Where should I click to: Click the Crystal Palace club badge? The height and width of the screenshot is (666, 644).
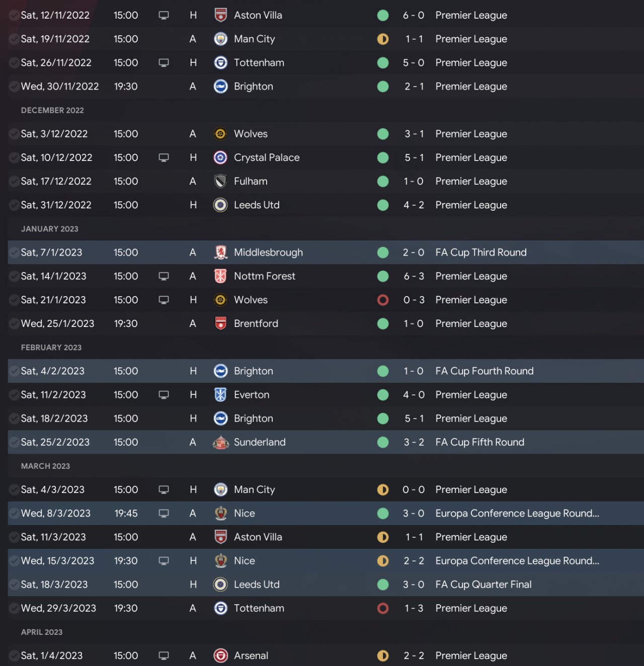click(x=220, y=157)
